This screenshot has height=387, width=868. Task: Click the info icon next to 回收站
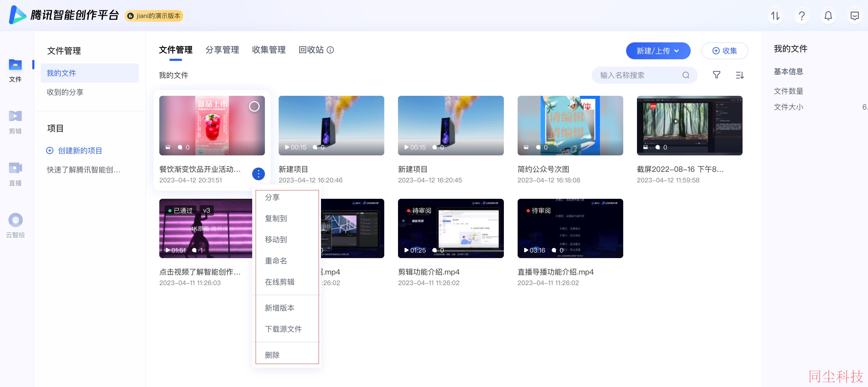tap(330, 50)
